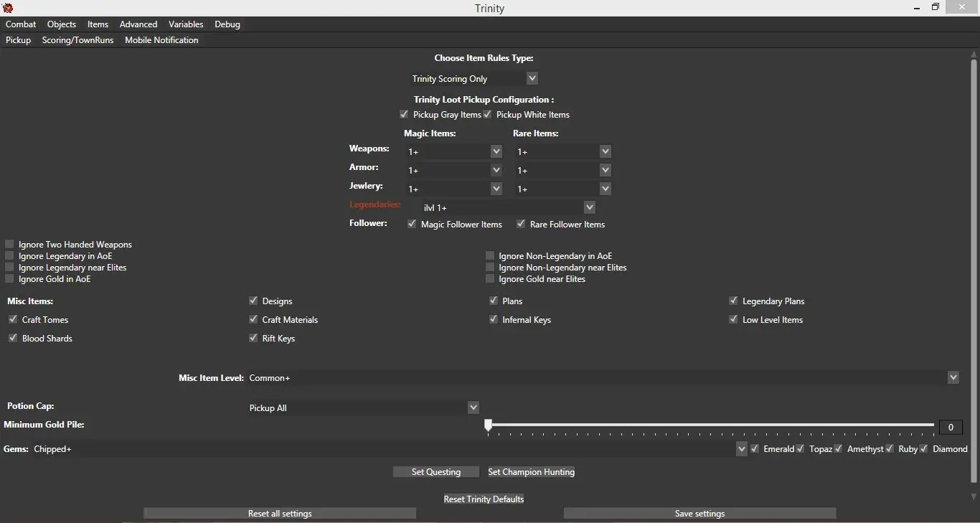Click the scrollbar down arrow
This screenshot has width=980, height=523.
[x=974, y=496]
